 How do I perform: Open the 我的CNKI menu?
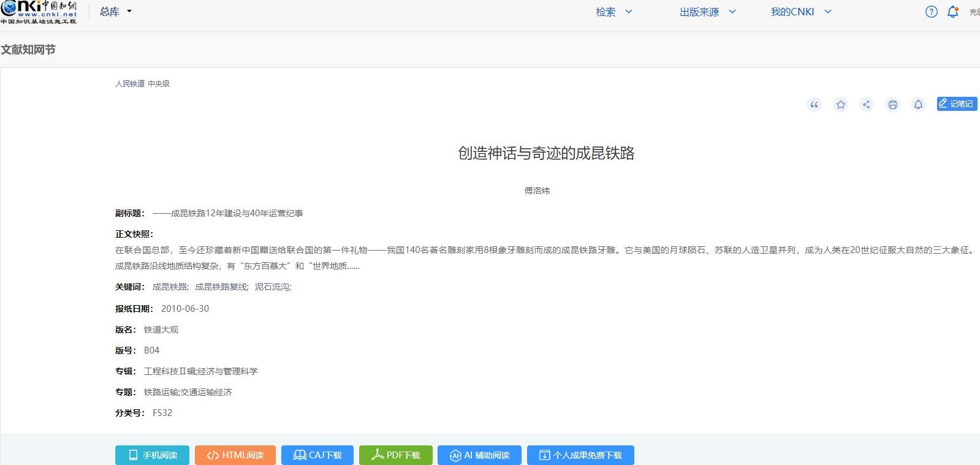(800, 12)
